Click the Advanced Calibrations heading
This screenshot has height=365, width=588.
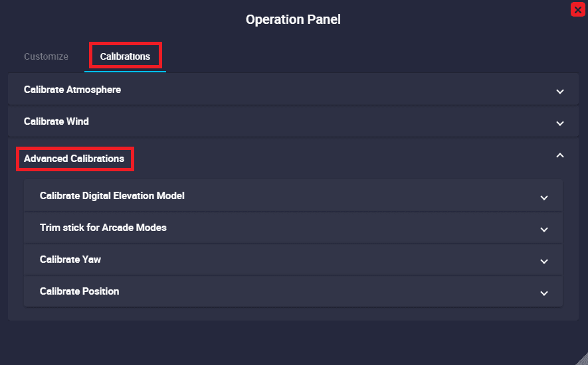click(x=74, y=159)
